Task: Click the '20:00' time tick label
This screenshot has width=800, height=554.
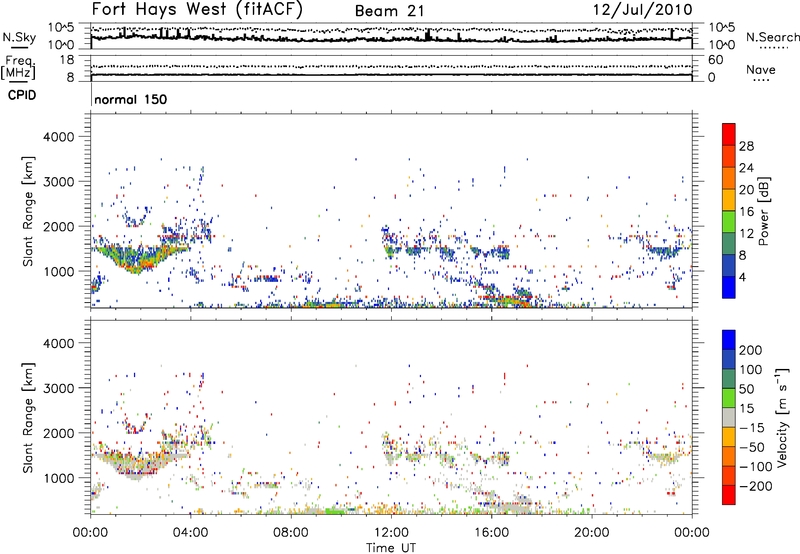Action: [591, 533]
